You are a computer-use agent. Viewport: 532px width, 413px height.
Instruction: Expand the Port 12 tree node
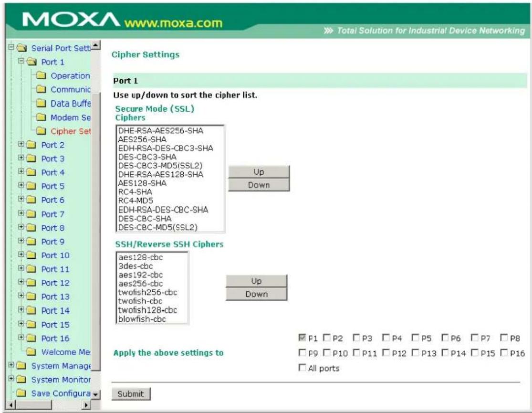(21, 282)
